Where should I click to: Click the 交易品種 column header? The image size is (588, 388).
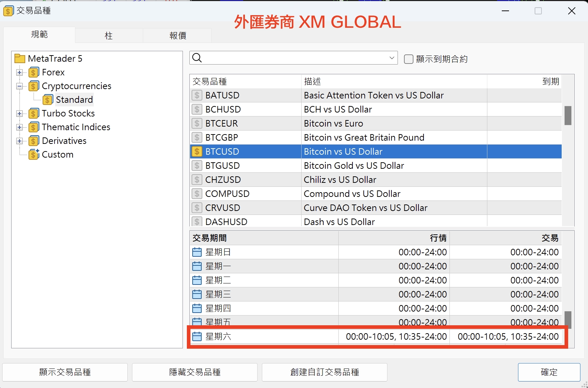246,81
